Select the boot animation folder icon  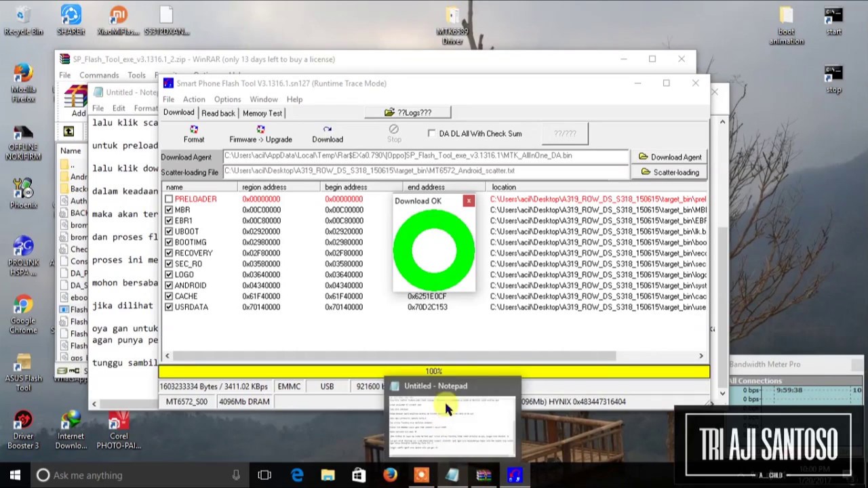(786, 26)
